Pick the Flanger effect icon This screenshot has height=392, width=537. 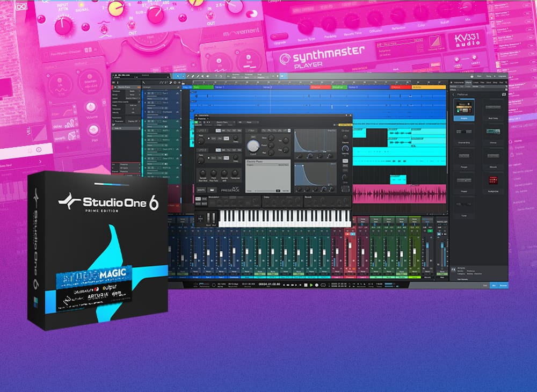coord(463,156)
